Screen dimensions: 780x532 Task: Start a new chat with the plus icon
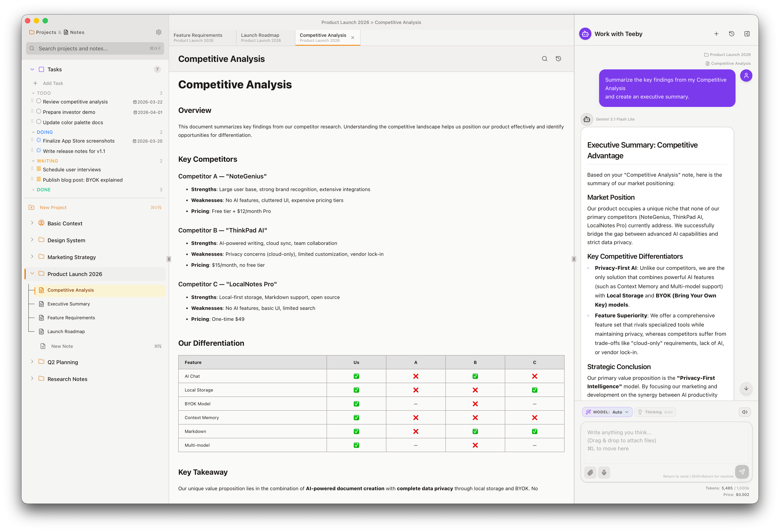point(716,34)
